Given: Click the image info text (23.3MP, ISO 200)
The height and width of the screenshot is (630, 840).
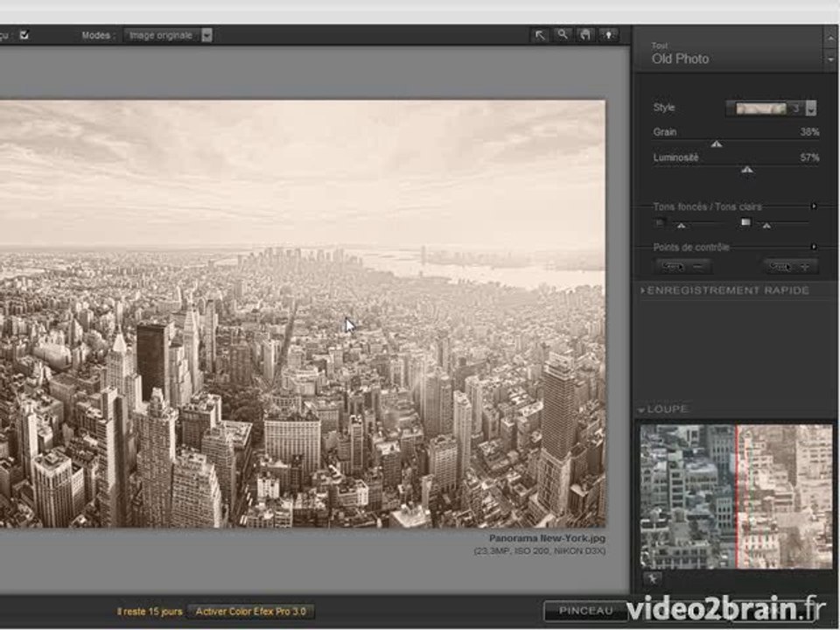Looking at the screenshot, I should click(x=540, y=551).
